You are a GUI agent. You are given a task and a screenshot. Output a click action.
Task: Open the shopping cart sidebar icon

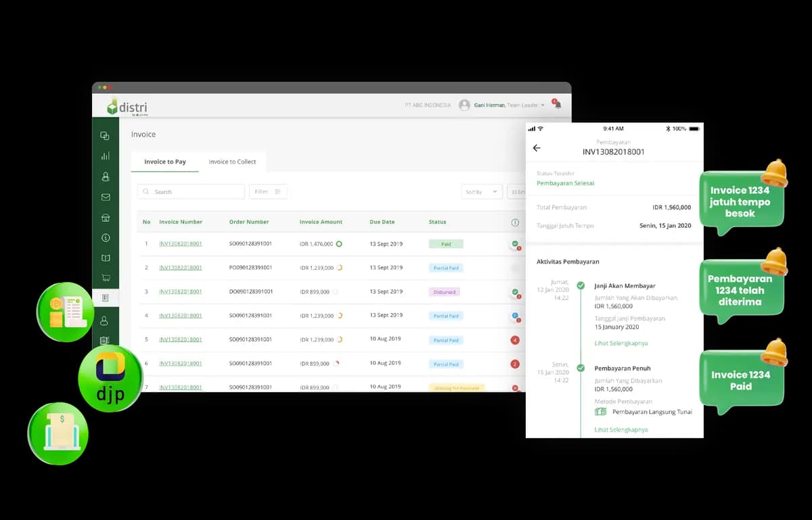(x=106, y=278)
